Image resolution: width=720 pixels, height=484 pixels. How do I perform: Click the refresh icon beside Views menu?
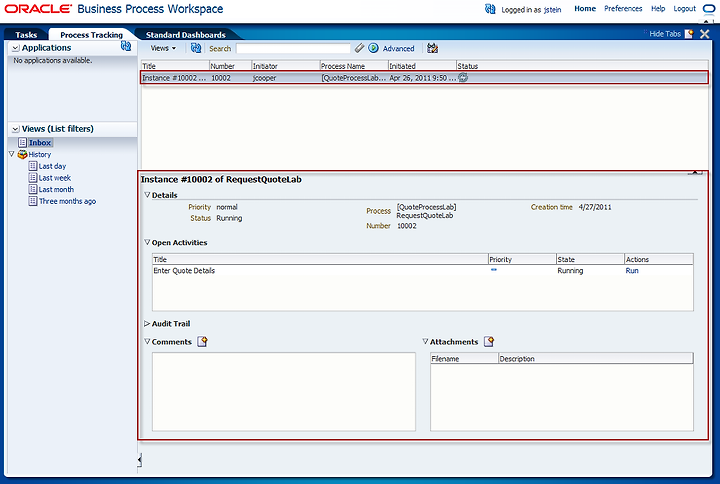coord(196,48)
